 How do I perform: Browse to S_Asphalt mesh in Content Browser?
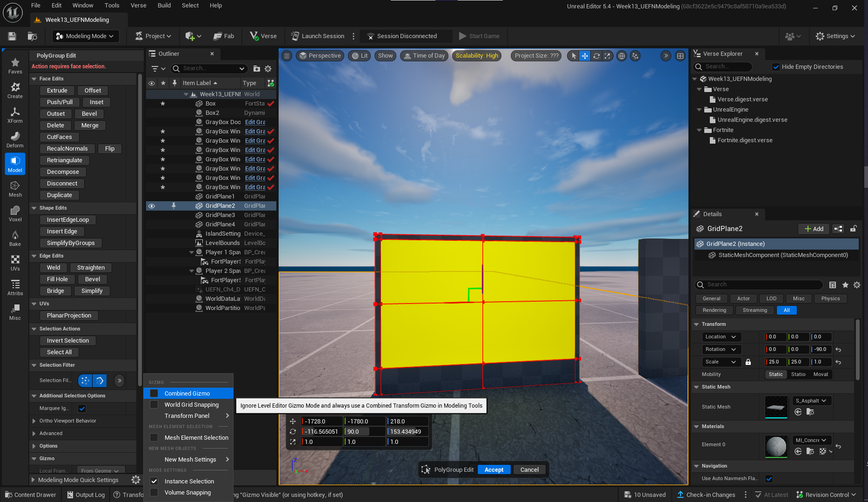(810, 412)
